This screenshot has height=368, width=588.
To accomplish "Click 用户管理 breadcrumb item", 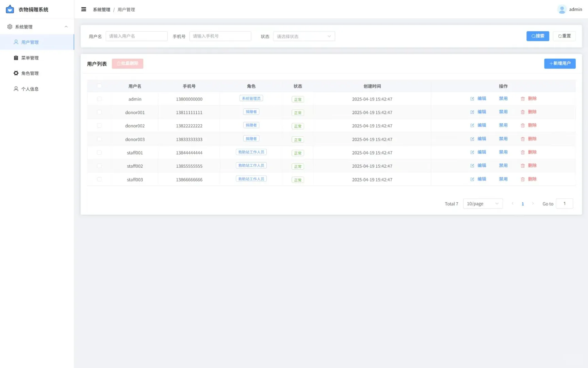I will coord(126,10).
